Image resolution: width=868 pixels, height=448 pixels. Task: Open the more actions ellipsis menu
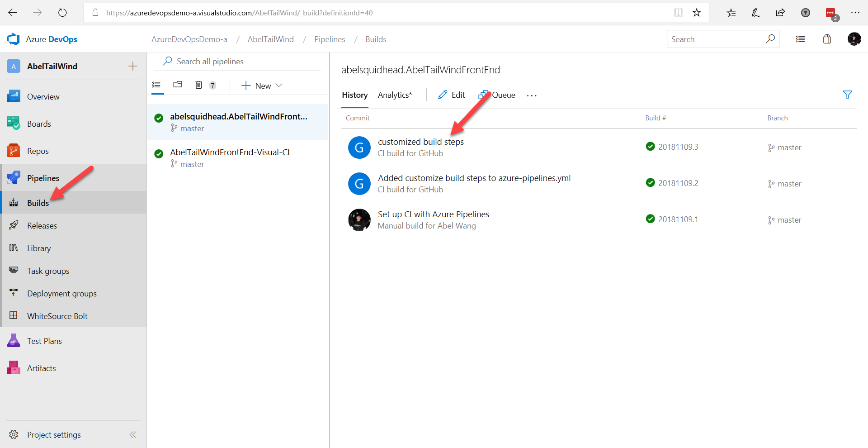tap(532, 95)
